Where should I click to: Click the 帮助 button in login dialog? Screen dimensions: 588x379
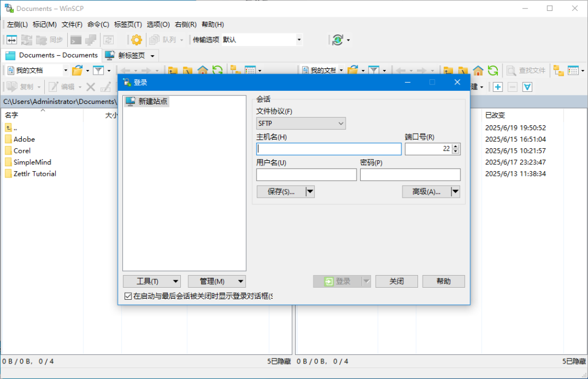tap(444, 281)
